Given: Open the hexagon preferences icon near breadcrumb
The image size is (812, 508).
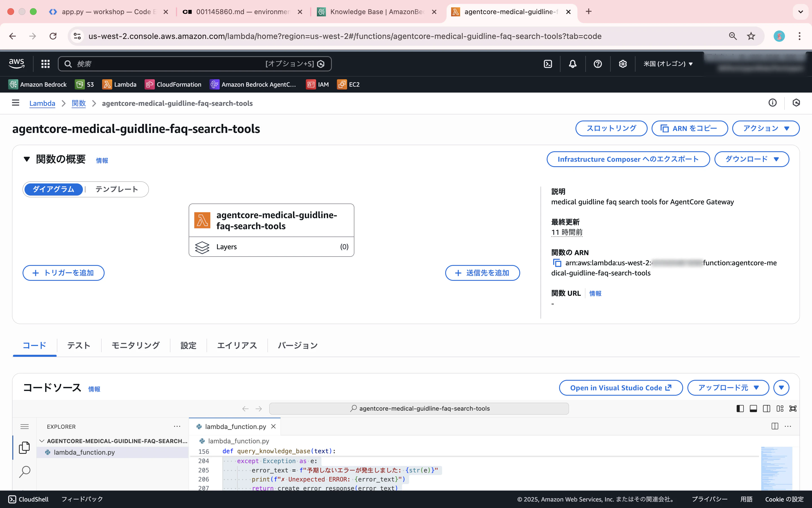Looking at the screenshot, I should click(x=796, y=103).
